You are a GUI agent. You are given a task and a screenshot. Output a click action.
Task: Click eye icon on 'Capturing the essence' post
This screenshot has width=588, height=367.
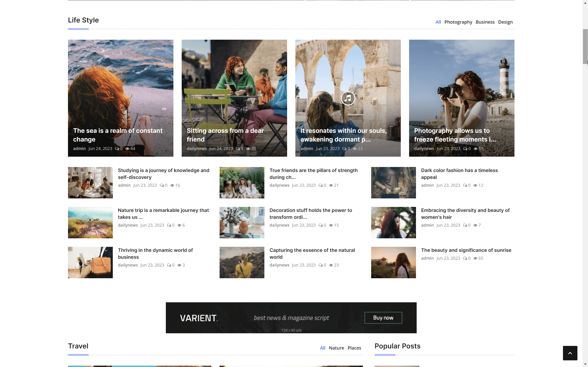[x=331, y=265]
